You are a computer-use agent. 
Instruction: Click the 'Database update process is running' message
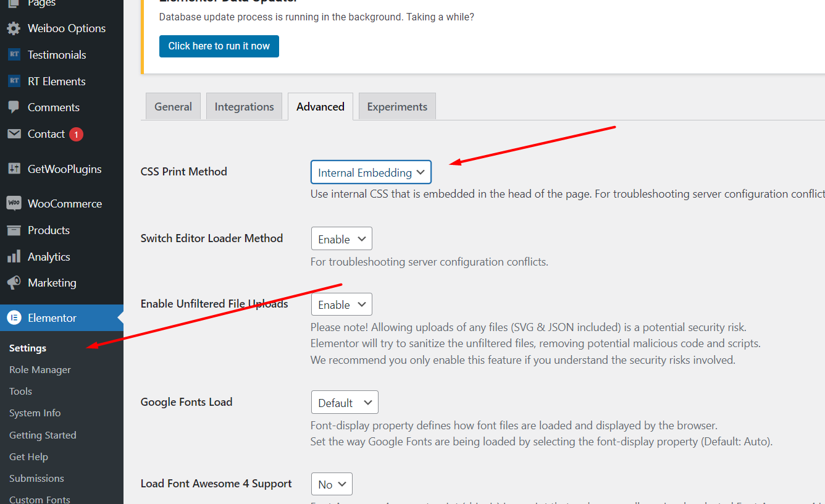tap(317, 17)
